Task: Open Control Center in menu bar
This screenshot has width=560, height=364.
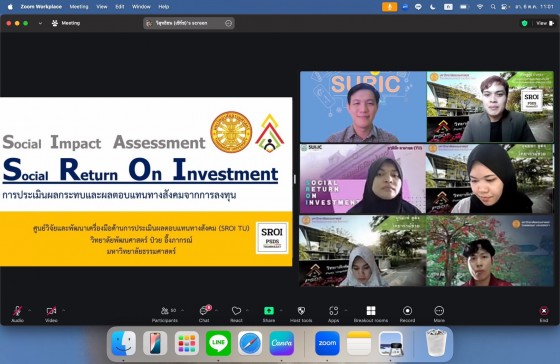Action: point(505,6)
